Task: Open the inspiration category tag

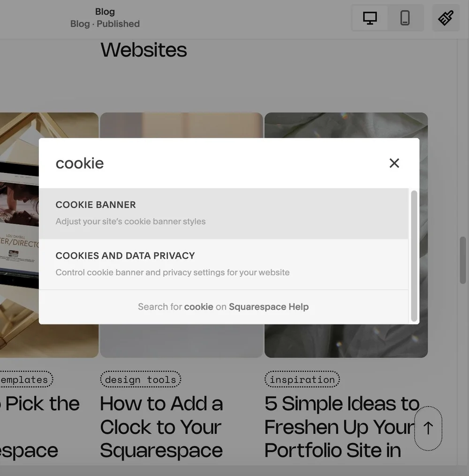Action: pyautogui.click(x=302, y=379)
